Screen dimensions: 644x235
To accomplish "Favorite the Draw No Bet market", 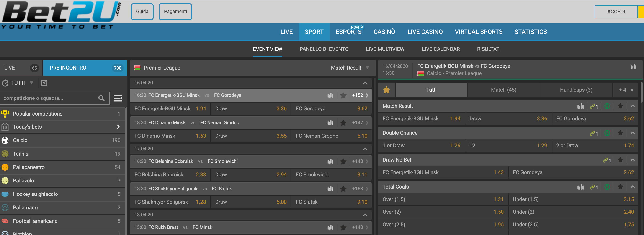I will [620, 160].
